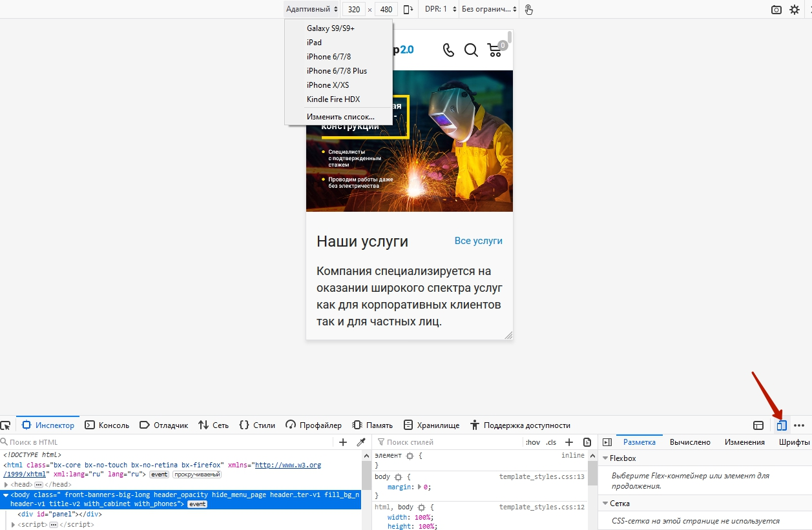This screenshot has height=530, width=812.
Task: Open the Профайлер tab
Action: [x=313, y=425]
